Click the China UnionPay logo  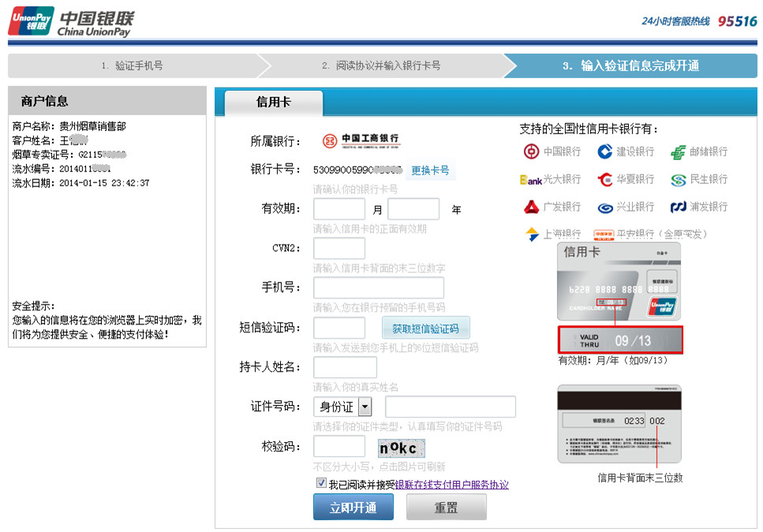pos(71,22)
